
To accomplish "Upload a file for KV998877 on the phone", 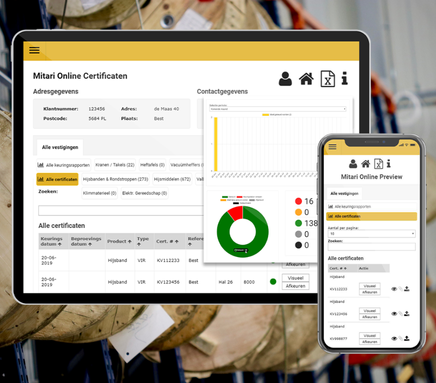I will pos(407,339).
